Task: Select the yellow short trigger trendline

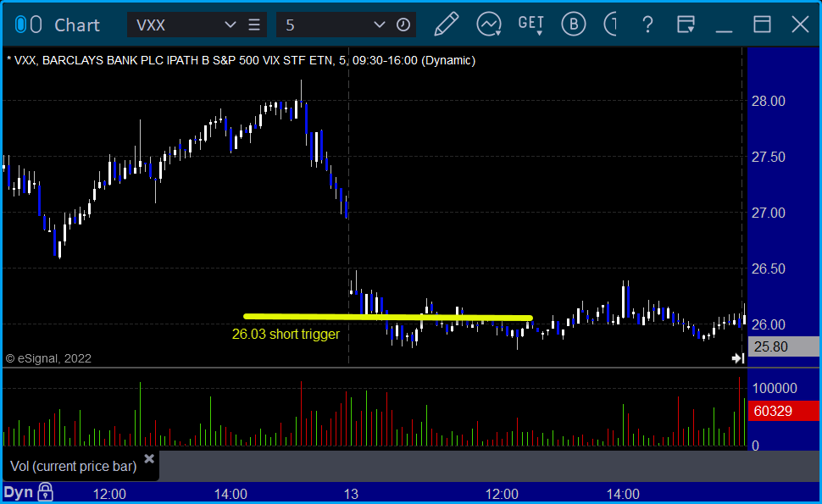Action: coord(388,317)
